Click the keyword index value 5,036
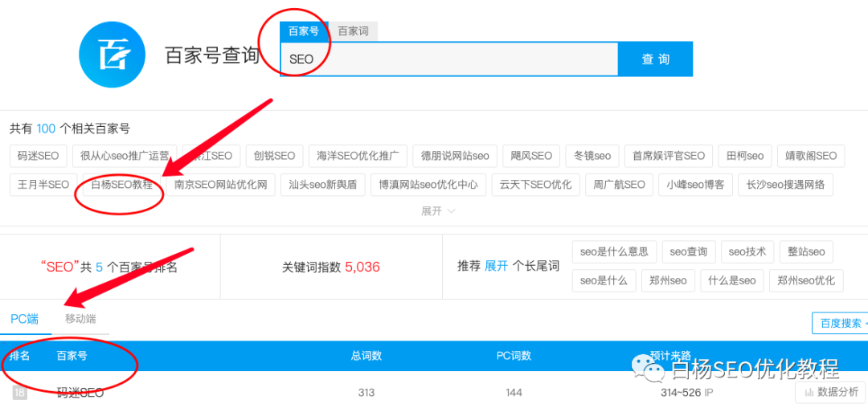 362,267
